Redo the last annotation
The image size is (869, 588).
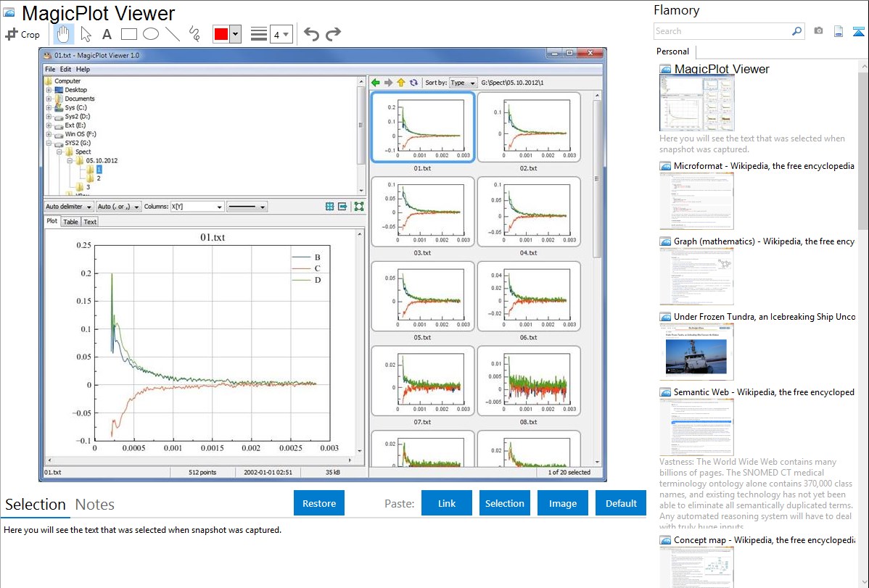click(x=333, y=34)
